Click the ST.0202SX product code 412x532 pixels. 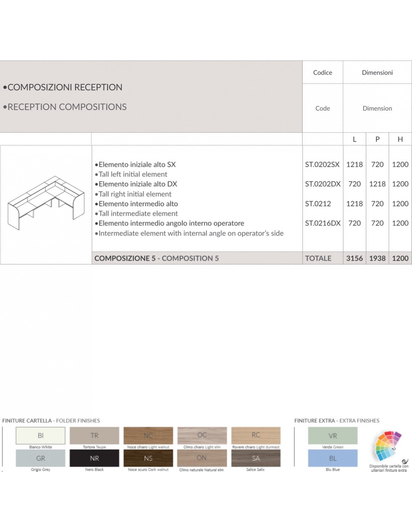pyautogui.click(x=322, y=164)
